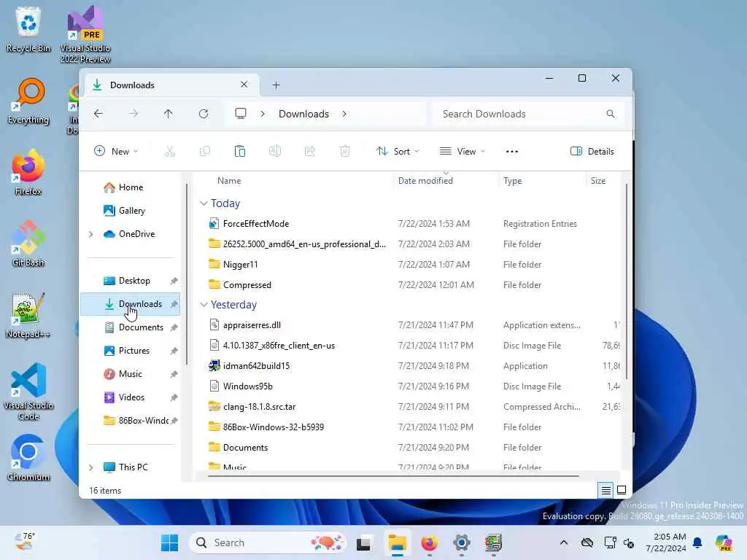The image size is (747, 560).
Task: Go back with the left arrow
Action: (98, 114)
